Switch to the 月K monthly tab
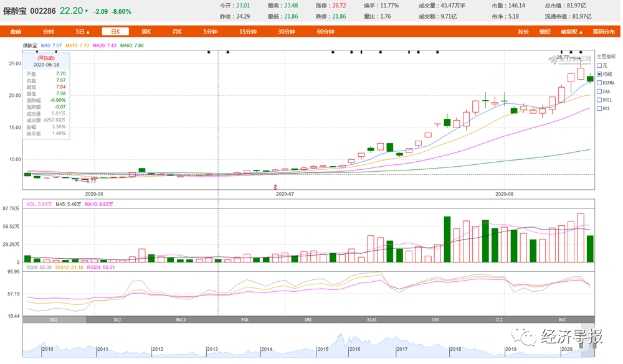 click(x=177, y=32)
